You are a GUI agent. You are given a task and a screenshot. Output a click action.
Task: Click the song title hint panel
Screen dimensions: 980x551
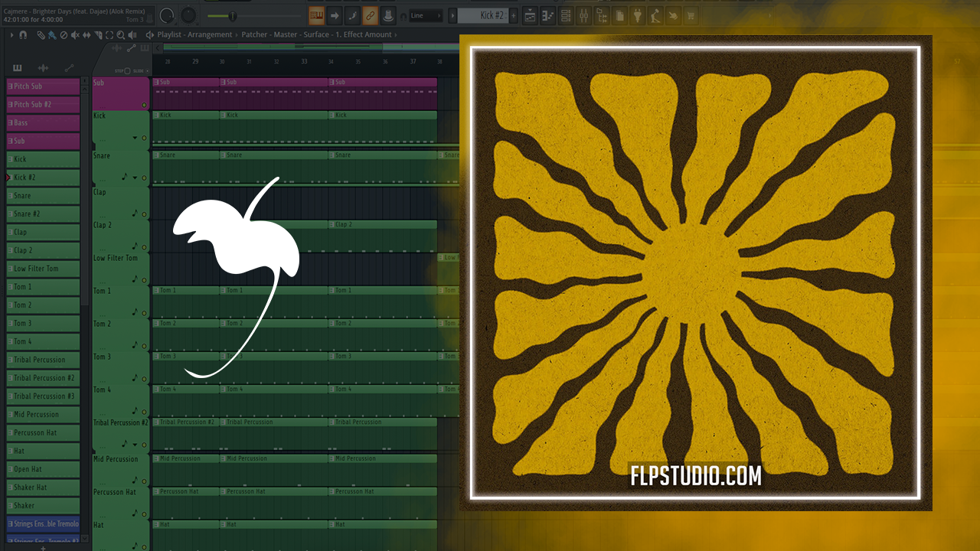[x=77, y=15]
